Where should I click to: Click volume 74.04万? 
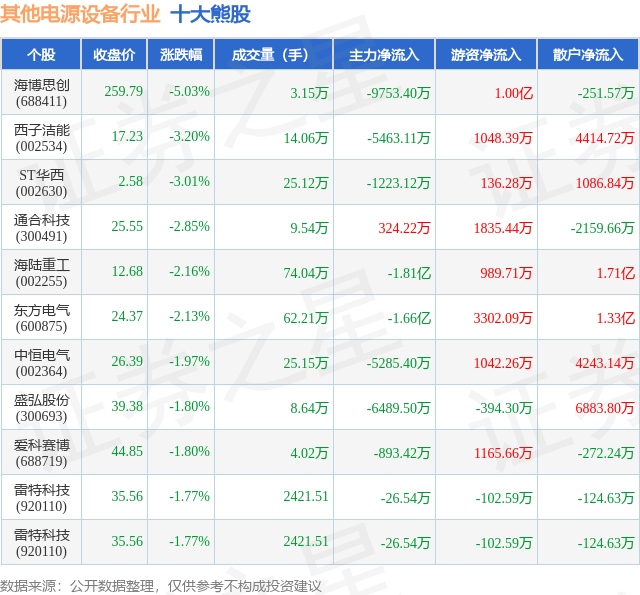pos(306,273)
